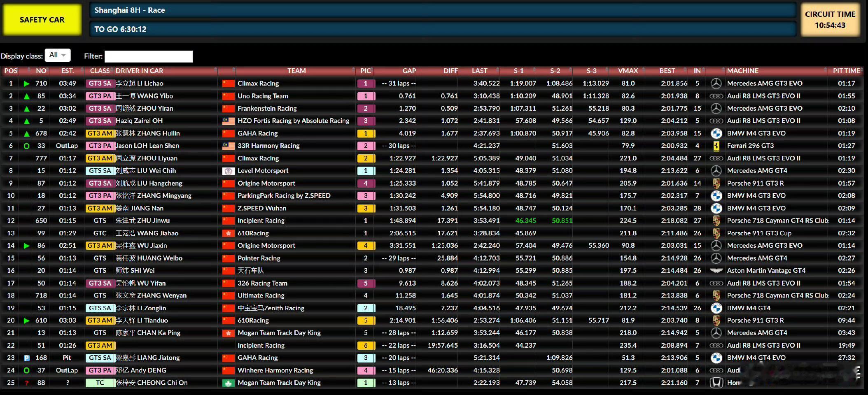The height and width of the screenshot is (395, 868).
Task: Sort by the TEAM column header
Action: click(296, 71)
